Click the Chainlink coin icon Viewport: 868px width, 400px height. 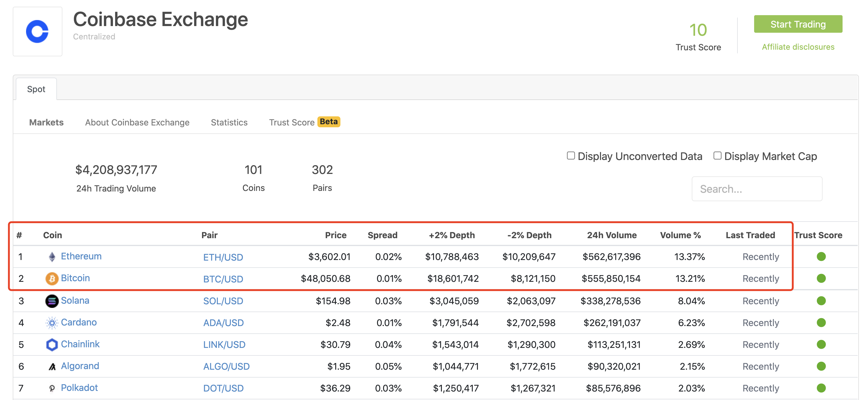click(x=52, y=345)
